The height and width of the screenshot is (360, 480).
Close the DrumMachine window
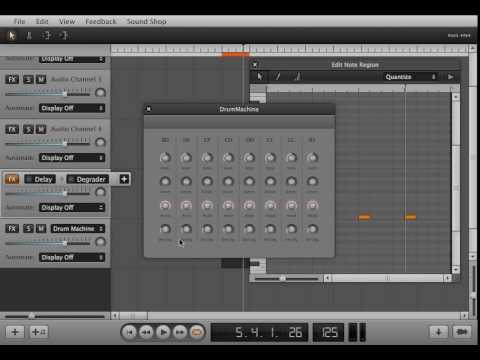[x=149, y=109]
